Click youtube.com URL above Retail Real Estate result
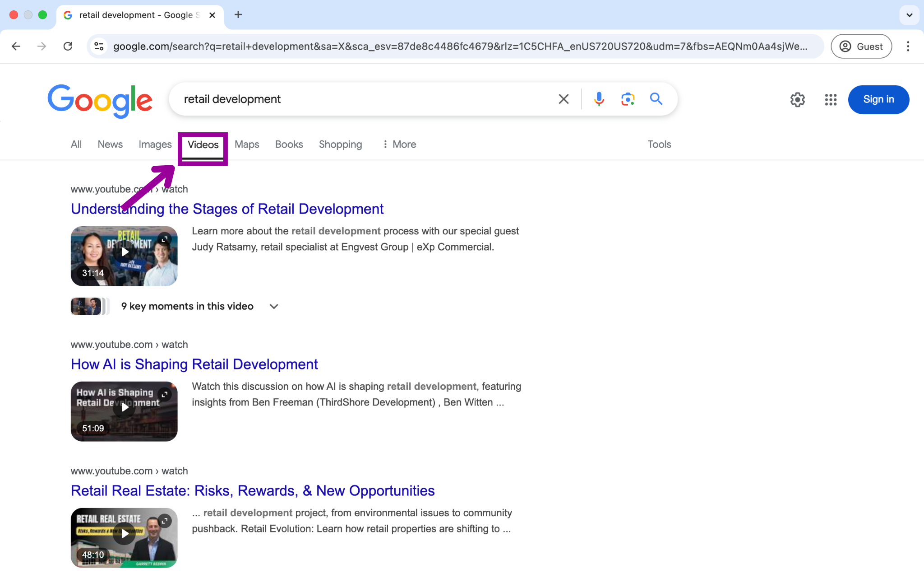924x578 pixels. pos(129,471)
